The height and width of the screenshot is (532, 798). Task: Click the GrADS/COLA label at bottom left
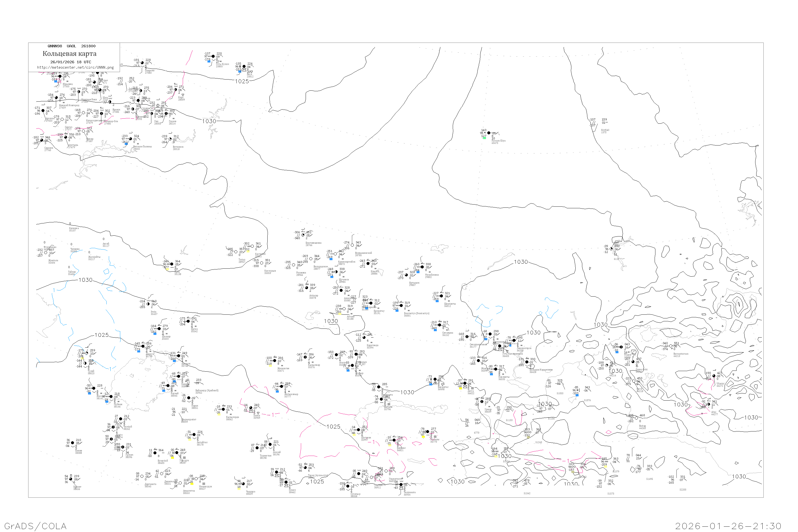[x=35, y=526]
